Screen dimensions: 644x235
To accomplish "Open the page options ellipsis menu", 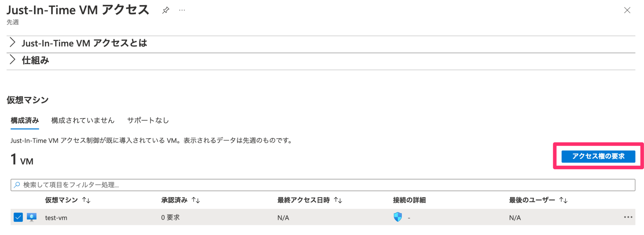I will [x=182, y=10].
